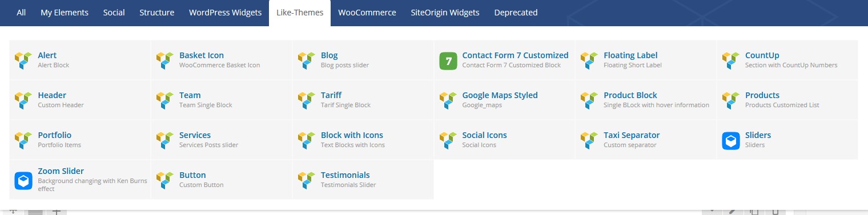This screenshot has width=868, height=215.
Task: Switch to the WooCommerce tab
Action: click(x=367, y=13)
